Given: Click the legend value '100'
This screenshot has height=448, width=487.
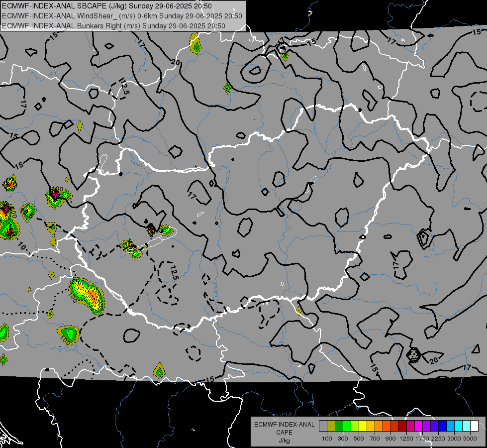Looking at the screenshot, I should click(327, 439).
